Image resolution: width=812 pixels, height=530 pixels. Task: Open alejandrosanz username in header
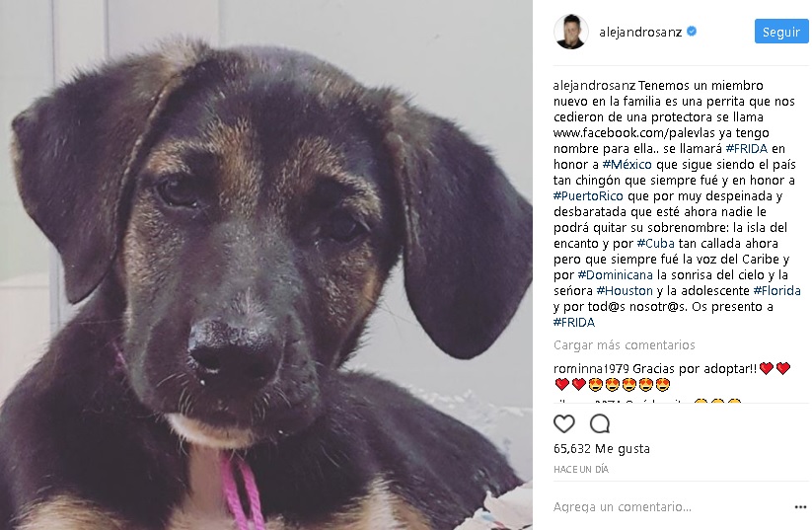640,32
